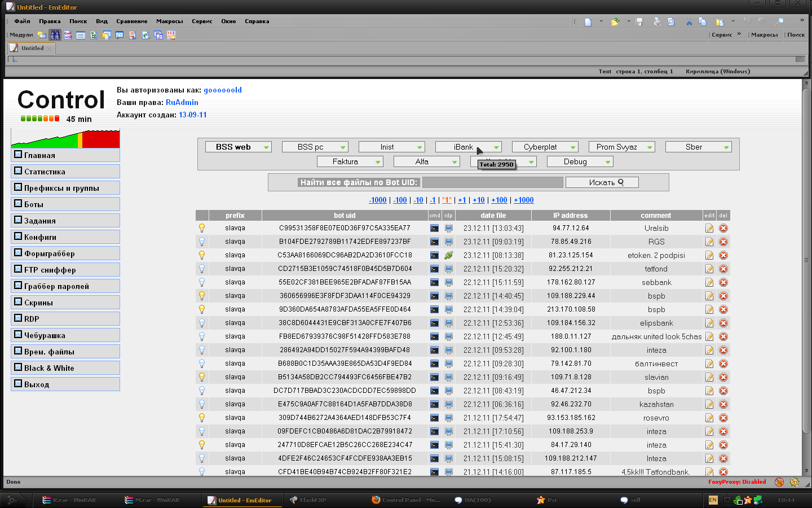The width and height of the screenshot is (812, 508).
Task: Click the +100 pagination link
Action: 499,200
